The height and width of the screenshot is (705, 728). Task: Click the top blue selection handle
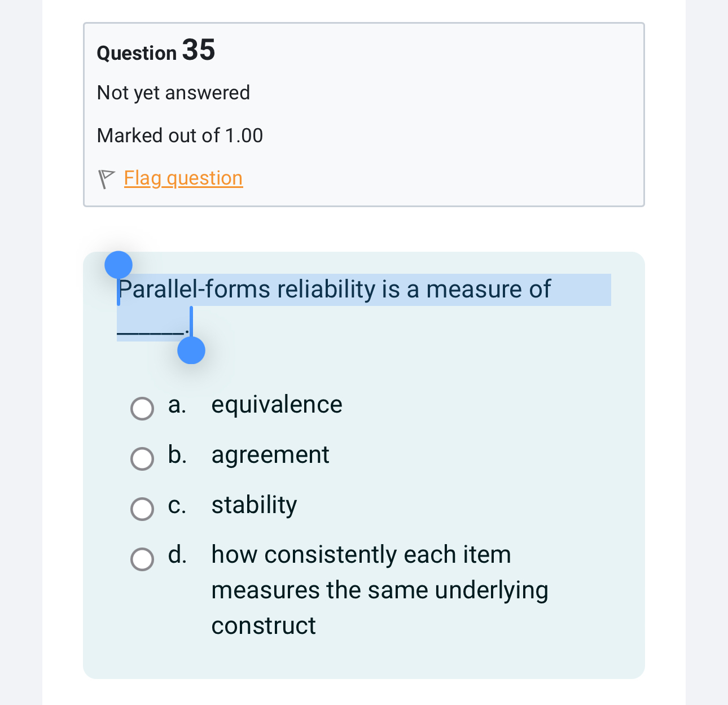point(119,264)
